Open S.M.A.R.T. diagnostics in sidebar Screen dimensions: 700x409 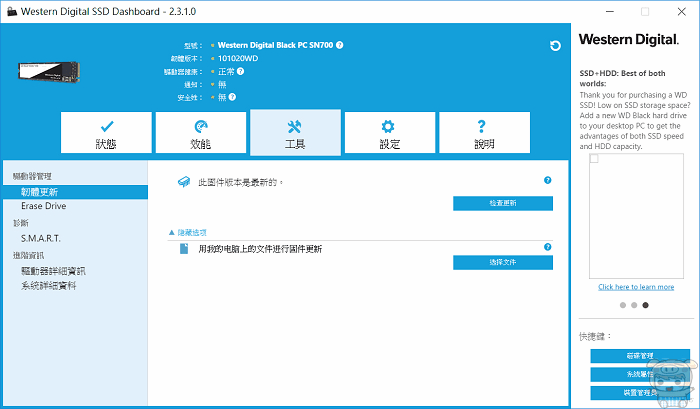point(41,238)
